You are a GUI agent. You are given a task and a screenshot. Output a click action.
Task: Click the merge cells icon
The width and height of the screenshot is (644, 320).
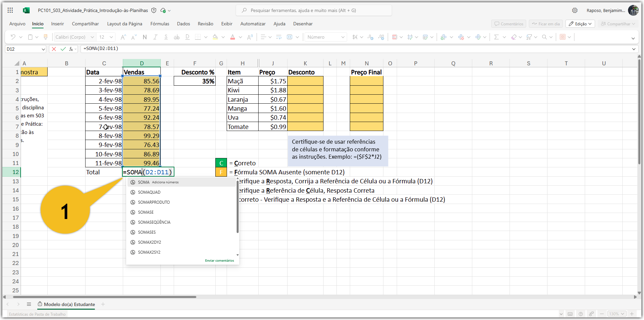pos(290,37)
